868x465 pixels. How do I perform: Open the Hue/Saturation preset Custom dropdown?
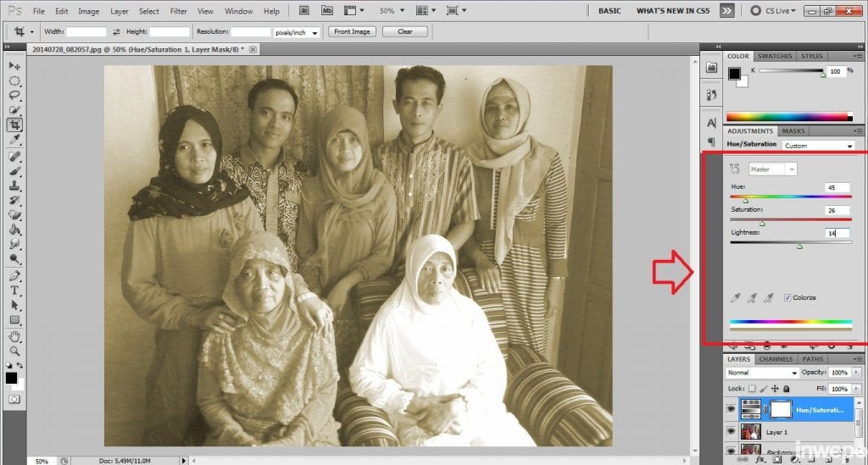pyautogui.click(x=818, y=146)
